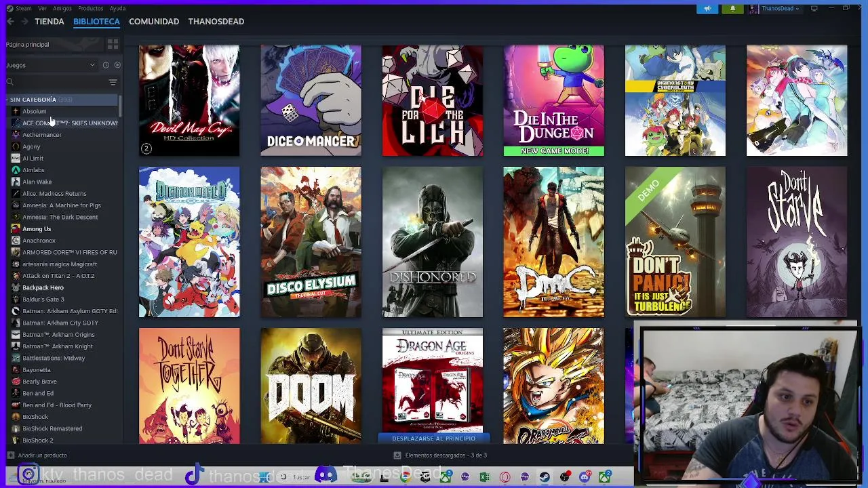
Task: Select Baldur's Gate 3 in list
Action: pos(43,300)
